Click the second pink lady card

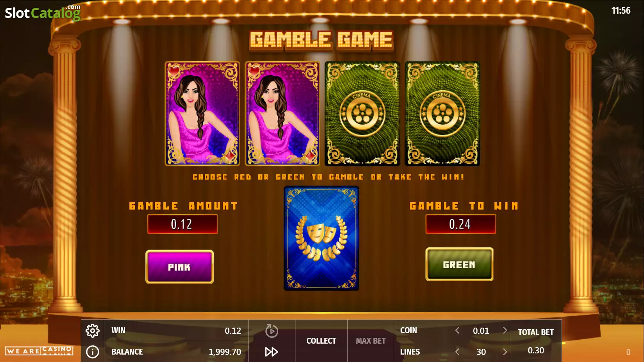pyautogui.click(x=282, y=113)
